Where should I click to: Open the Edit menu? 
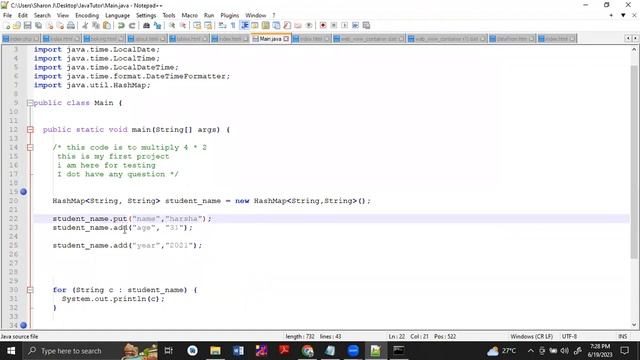coord(23,16)
